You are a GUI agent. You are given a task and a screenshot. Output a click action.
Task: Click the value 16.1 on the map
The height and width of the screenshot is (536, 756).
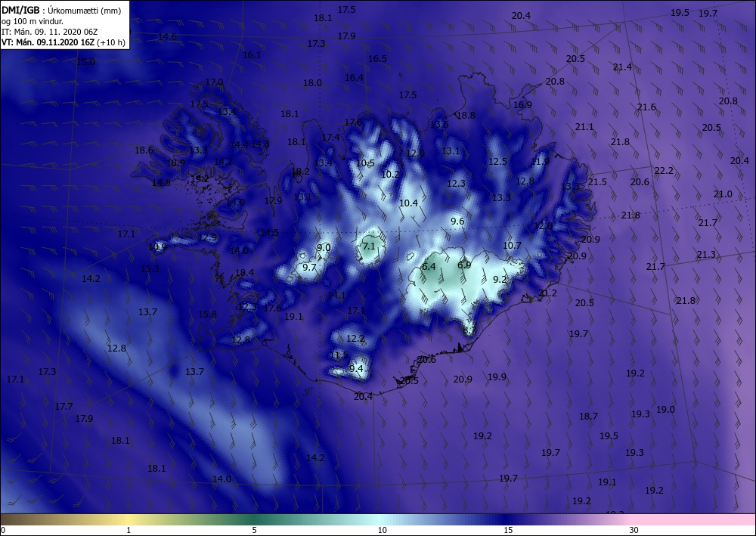(x=252, y=55)
